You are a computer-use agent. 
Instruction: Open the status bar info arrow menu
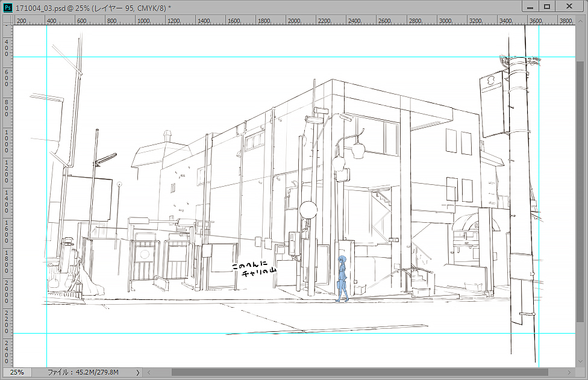point(138,372)
